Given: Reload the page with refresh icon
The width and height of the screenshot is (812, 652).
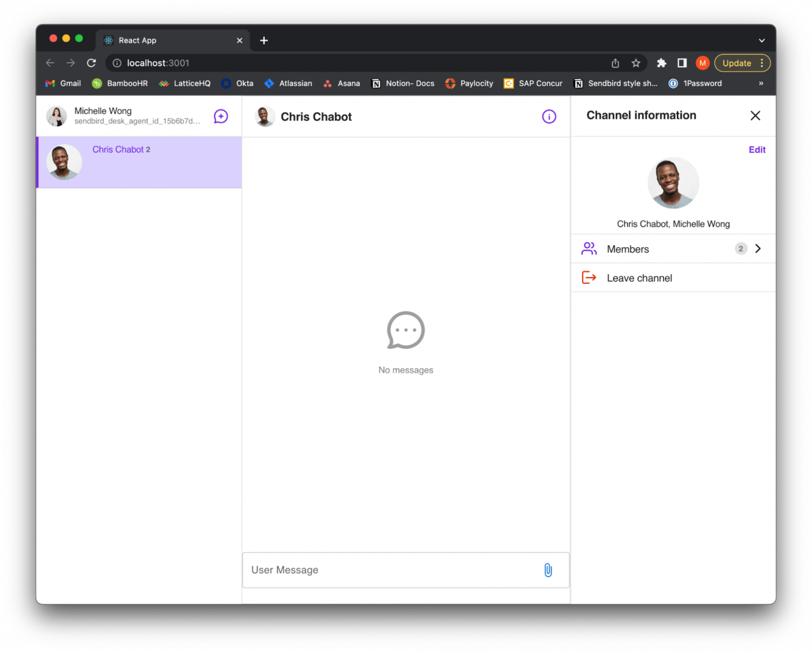Looking at the screenshot, I should pos(91,63).
